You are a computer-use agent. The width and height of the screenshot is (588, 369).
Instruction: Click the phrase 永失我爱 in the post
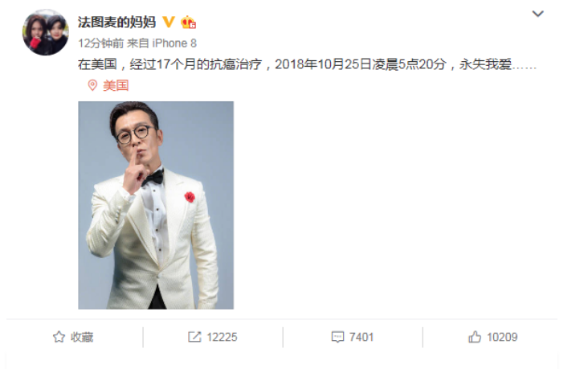click(486, 64)
